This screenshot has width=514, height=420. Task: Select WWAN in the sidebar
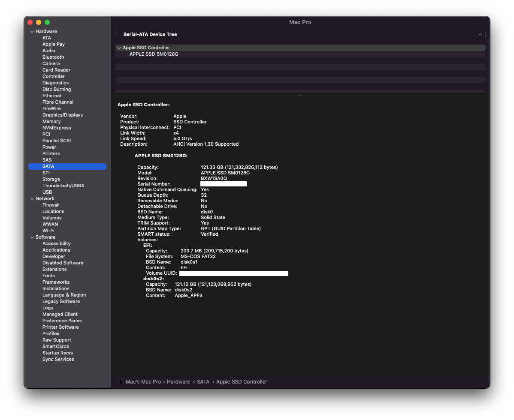tap(50, 224)
